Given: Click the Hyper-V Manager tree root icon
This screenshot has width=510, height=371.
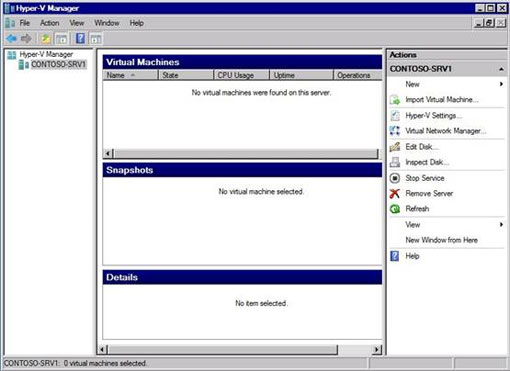Looking at the screenshot, I should [12, 55].
